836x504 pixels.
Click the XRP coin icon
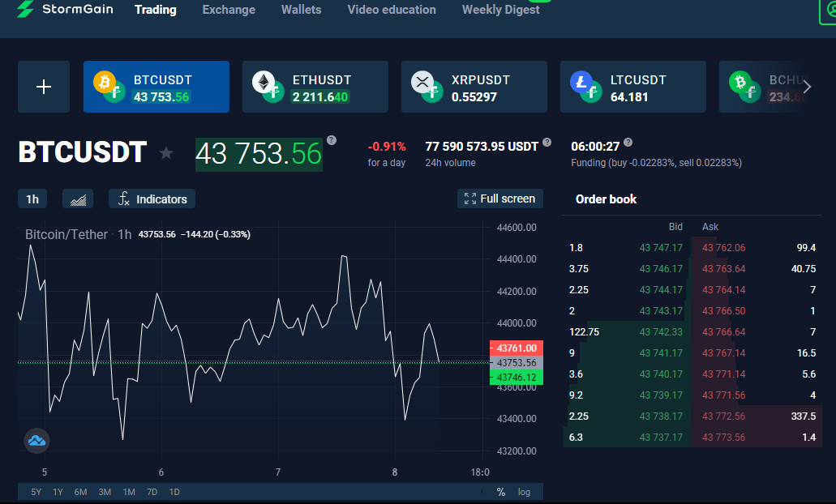422,82
